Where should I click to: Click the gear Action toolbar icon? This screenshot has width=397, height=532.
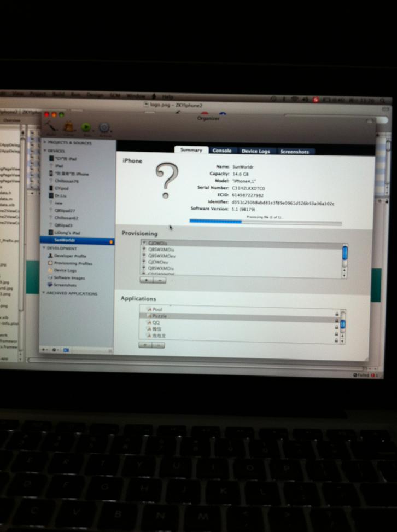coord(104,128)
